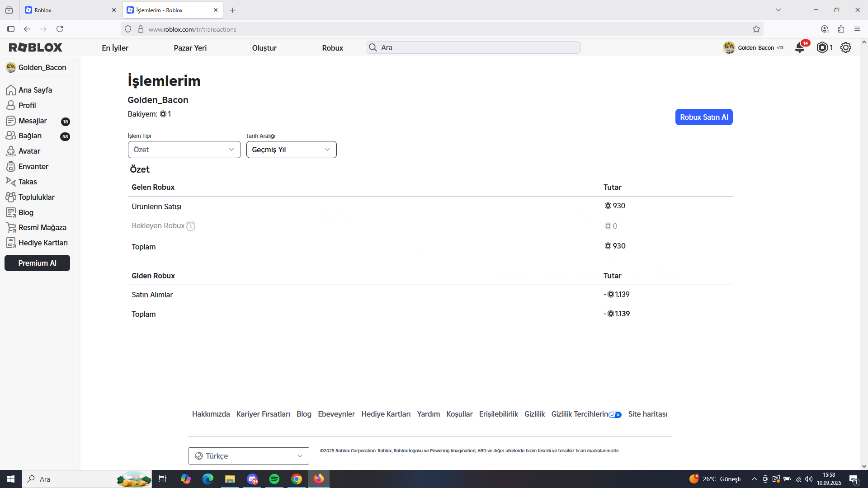Toggle Gizlilik Tercihleri privacy choices switch icon

tap(615, 415)
